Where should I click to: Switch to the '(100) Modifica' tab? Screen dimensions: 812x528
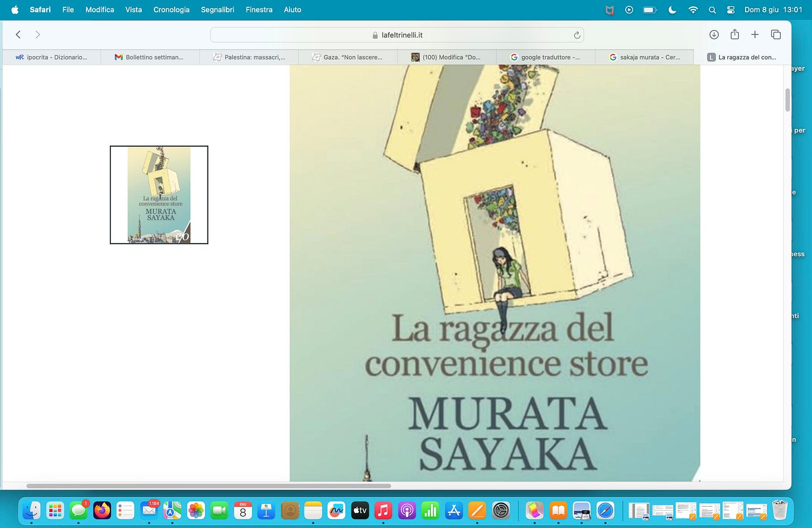click(x=446, y=57)
